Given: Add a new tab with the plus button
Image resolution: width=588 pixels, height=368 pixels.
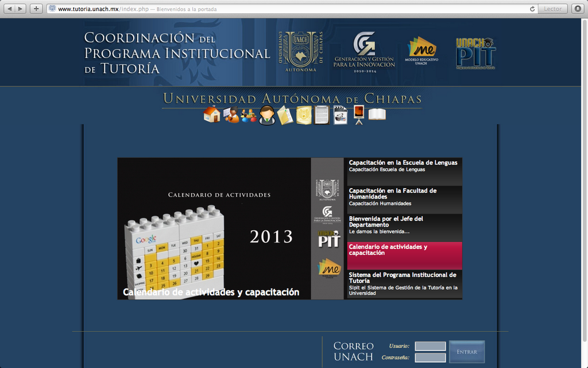Looking at the screenshot, I should coord(36,9).
